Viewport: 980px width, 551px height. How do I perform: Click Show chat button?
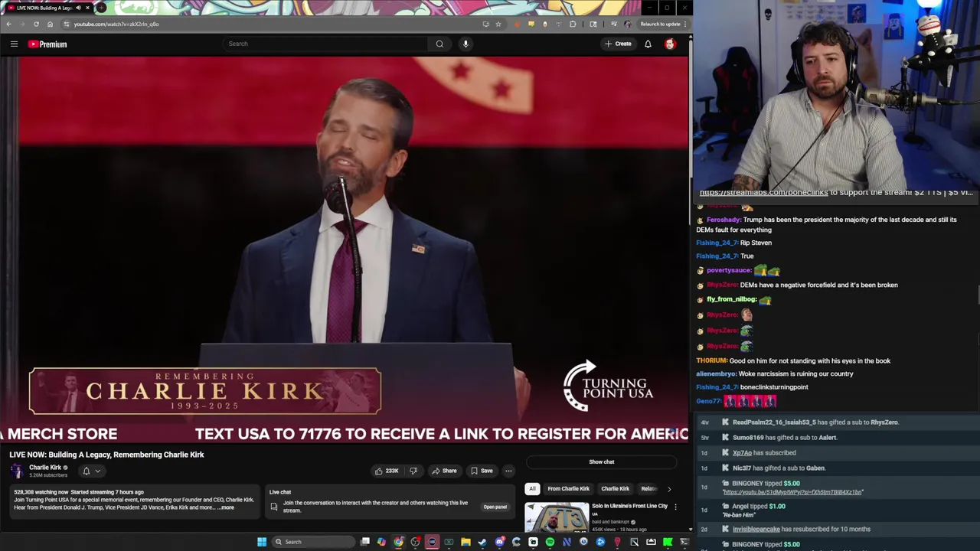point(602,461)
